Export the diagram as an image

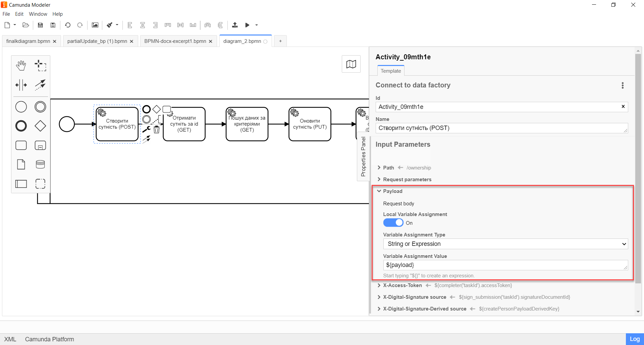[95, 25]
